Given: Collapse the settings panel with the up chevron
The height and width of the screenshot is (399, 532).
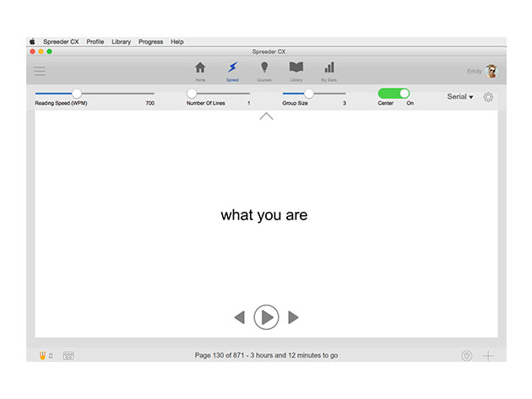Looking at the screenshot, I should click(x=266, y=116).
